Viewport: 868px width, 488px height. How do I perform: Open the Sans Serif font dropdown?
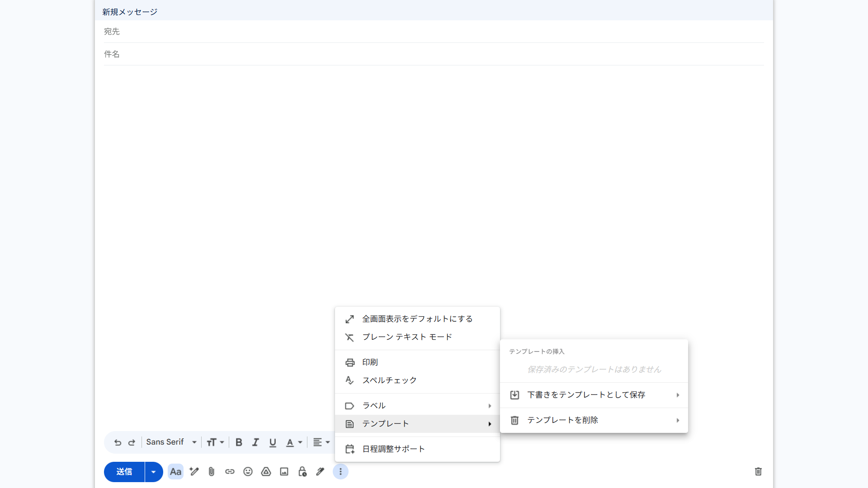point(171,442)
